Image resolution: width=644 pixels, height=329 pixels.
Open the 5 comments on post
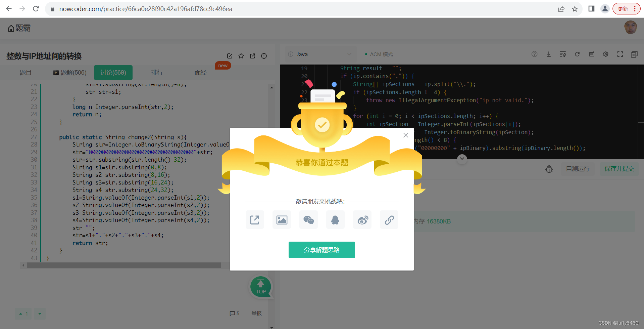[x=235, y=314]
